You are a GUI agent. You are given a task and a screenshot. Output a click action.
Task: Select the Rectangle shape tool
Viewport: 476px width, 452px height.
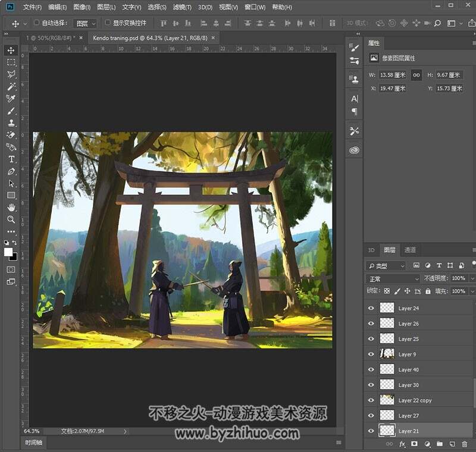[x=11, y=195]
